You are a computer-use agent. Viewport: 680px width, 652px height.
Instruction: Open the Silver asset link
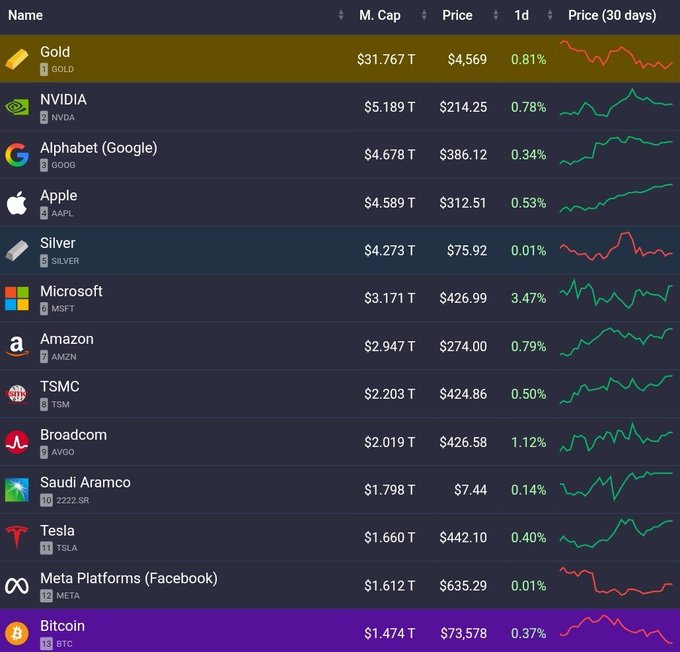(x=58, y=243)
